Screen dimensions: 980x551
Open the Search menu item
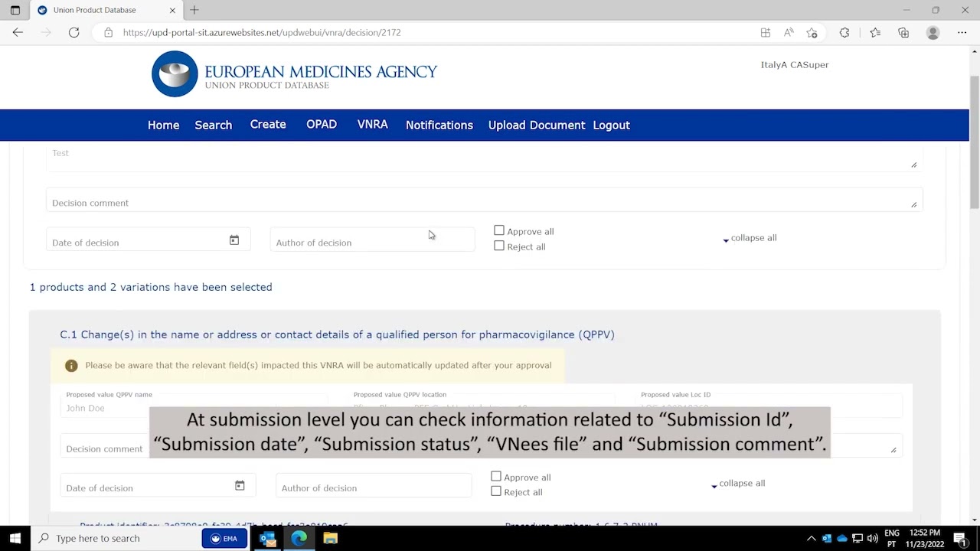(213, 125)
